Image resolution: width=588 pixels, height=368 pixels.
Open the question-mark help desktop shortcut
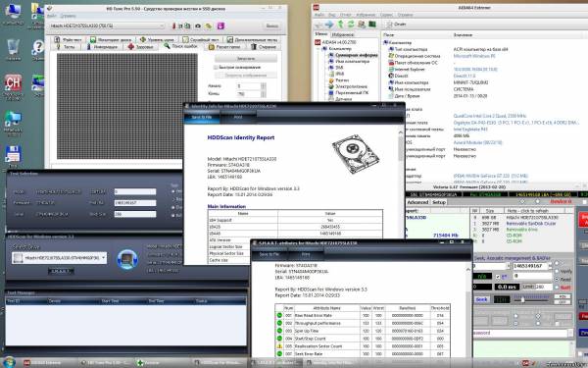(38, 48)
